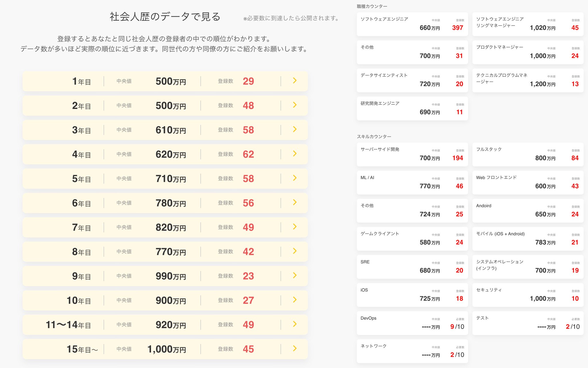Click the 900万円 median in 10年目 row
Image resolution: width=588 pixels, height=368 pixels.
171,300
